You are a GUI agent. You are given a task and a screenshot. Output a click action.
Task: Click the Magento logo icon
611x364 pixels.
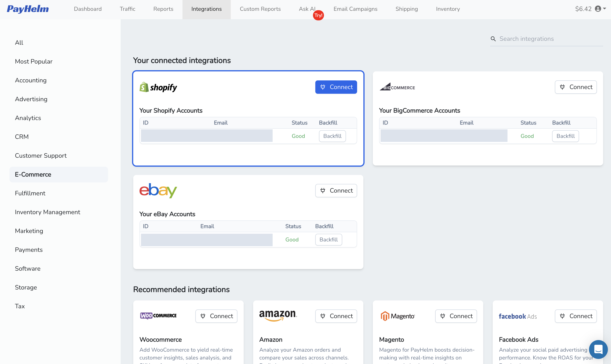pos(385,316)
